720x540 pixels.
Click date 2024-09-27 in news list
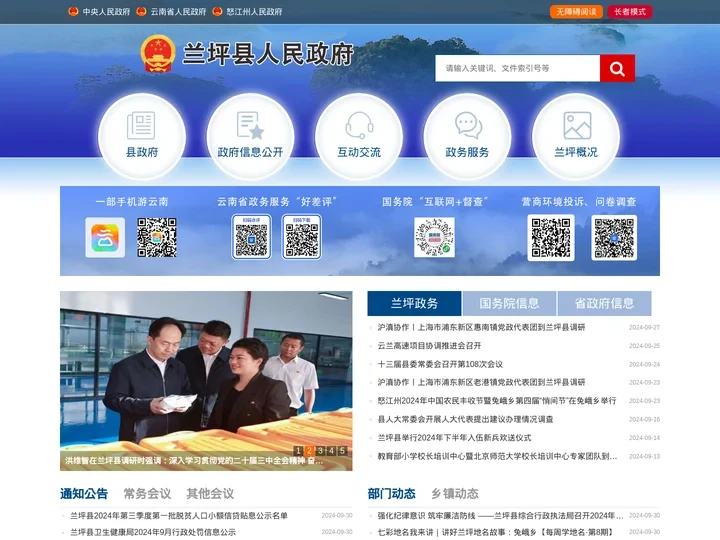(644, 327)
